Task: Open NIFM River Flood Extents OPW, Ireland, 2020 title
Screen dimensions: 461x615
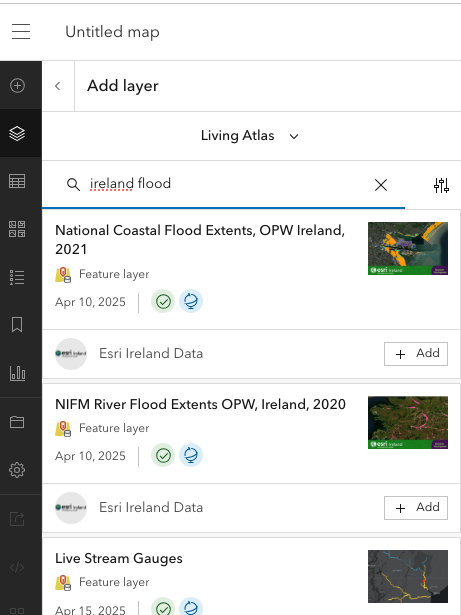Action: tap(200, 404)
